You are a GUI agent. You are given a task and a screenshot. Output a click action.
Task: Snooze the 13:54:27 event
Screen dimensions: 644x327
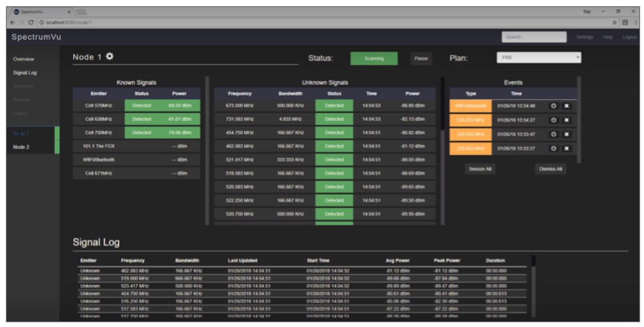553,120
